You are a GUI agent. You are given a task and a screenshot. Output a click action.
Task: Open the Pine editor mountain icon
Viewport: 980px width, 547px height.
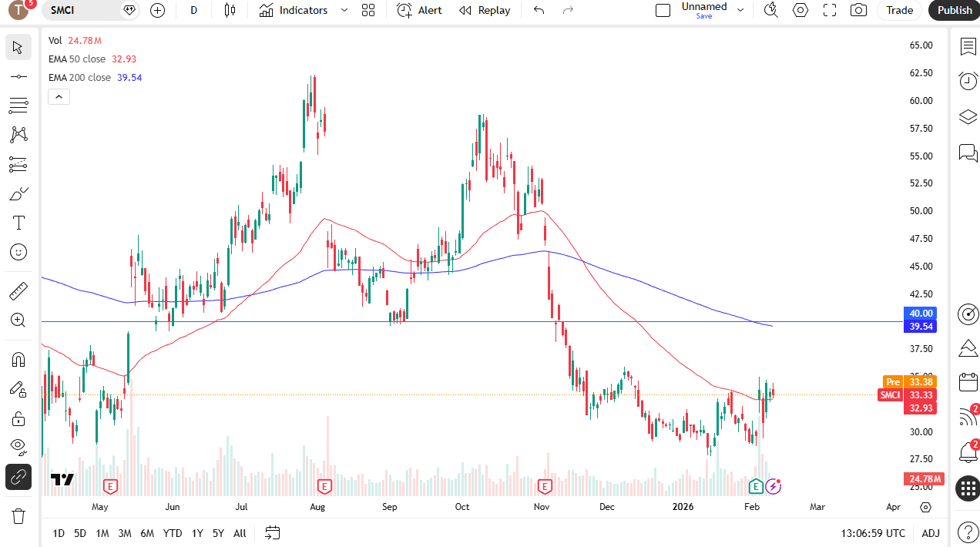(x=968, y=348)
